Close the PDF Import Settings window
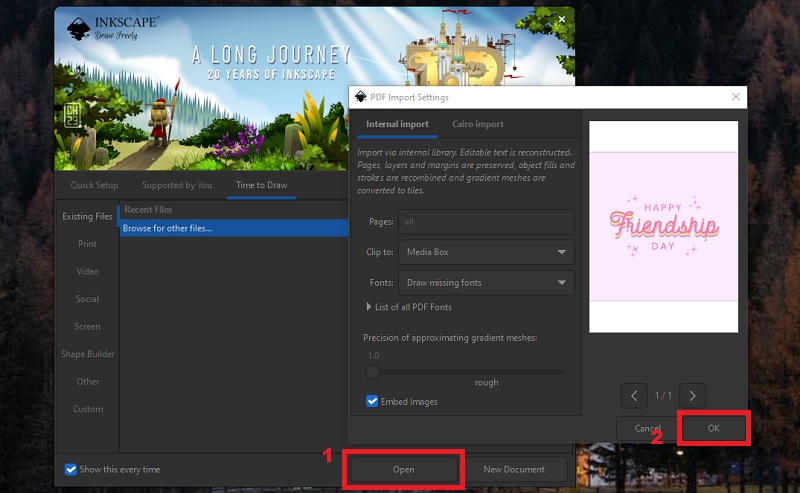This screenshot has width=800, height=493. click(x=736, y=97)
